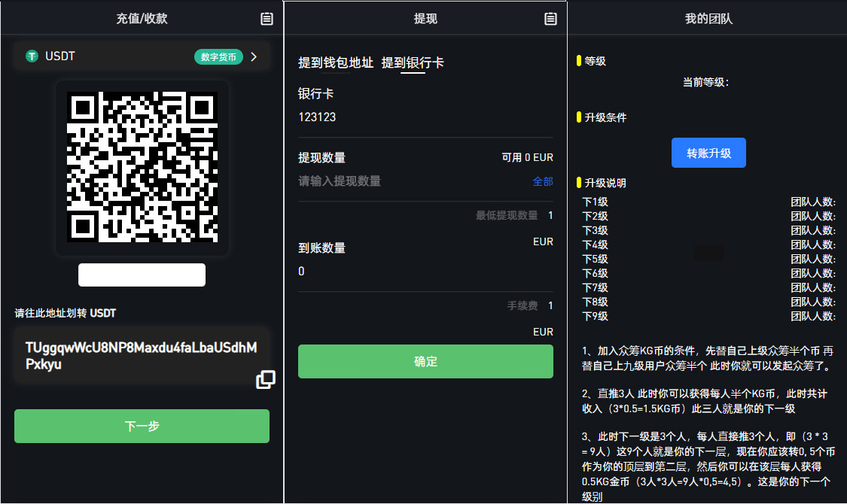The height and width of the screenshot is (504, 847).
Task: Click the 可用 0 EUR balance text
Action: [x=527, y=157]
